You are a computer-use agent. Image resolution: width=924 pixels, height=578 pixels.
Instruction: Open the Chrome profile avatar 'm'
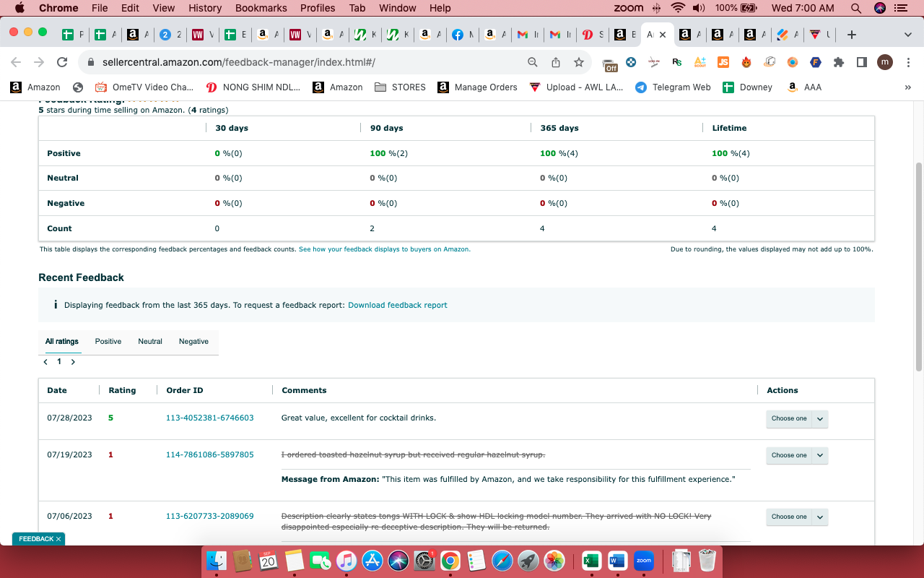click(x=885, y=62)
